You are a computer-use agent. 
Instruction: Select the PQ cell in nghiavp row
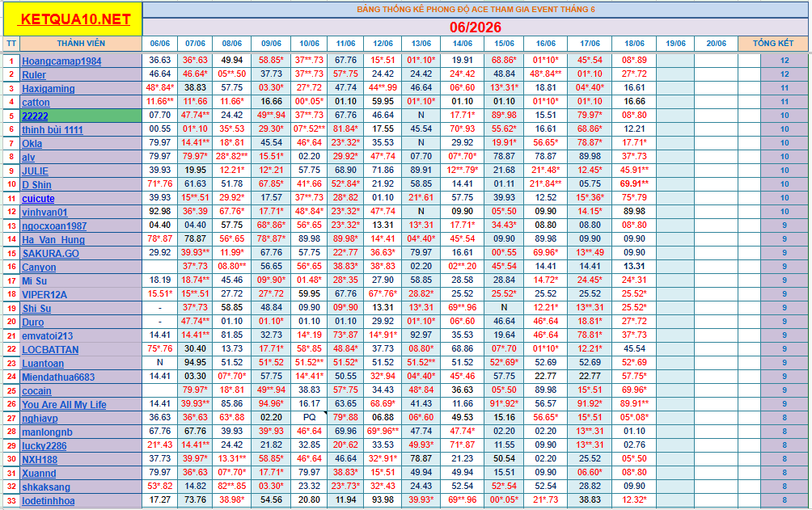(x=309, y=417)
